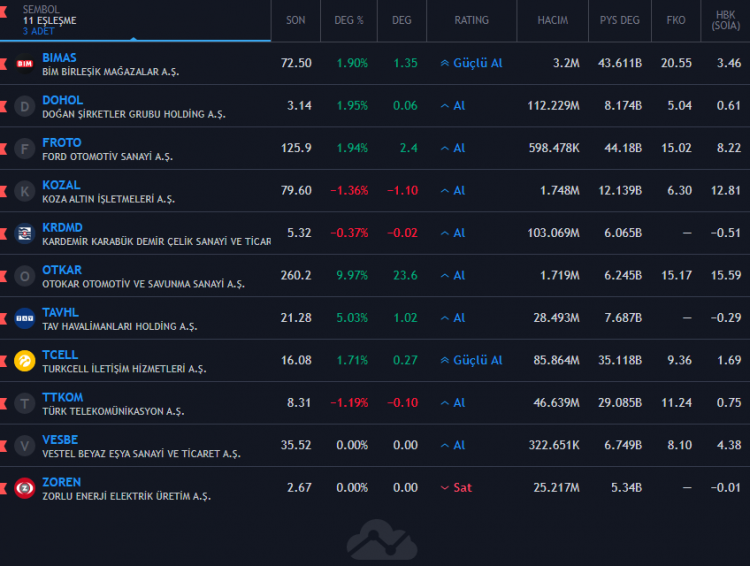Image resolution: width=750 pixels, height=566 pixels.
Task: Click OTOKAR OTOMOTİV VE SAVUNMA SANAYİ name
Action: pyautogui.click(x=143, y=284)
